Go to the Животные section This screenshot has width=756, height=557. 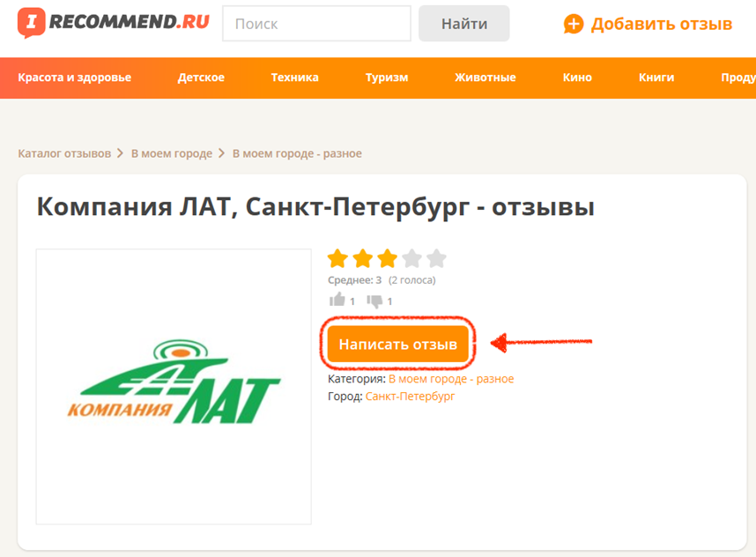coord(485,78)
